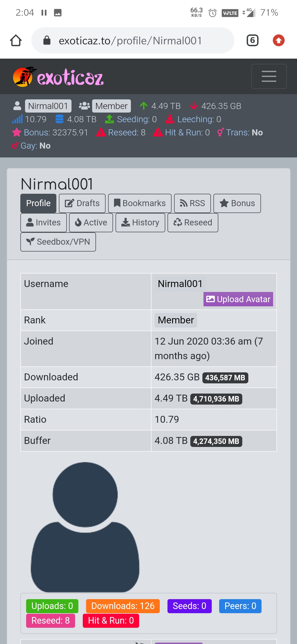Click the Member rank badge in header

(111, 106)
